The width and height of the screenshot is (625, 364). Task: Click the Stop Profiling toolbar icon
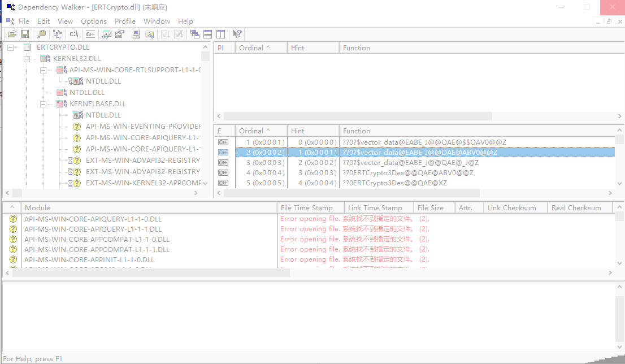[179, 34]
